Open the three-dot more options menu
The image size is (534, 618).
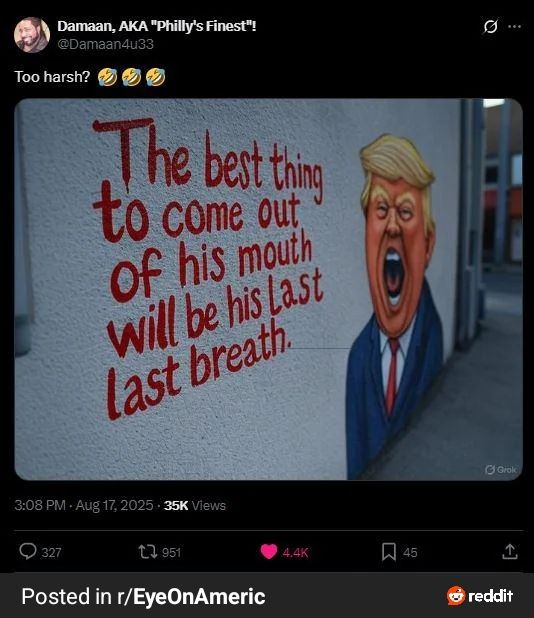click(515, 26)
